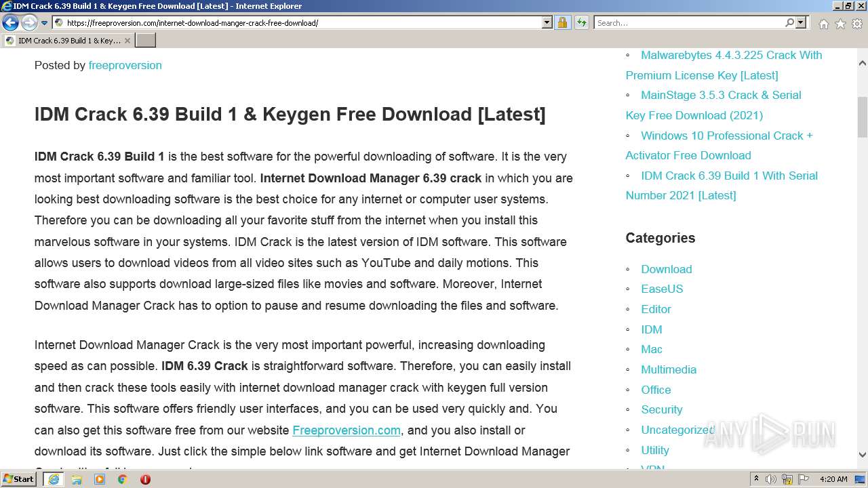
Task: Open the Utility category
Action: click(x=655, y=450)
